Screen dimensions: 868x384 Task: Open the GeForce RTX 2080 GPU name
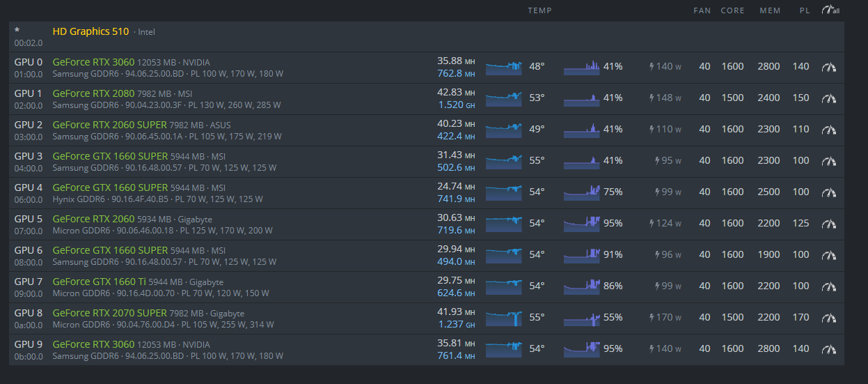[93, 93]
